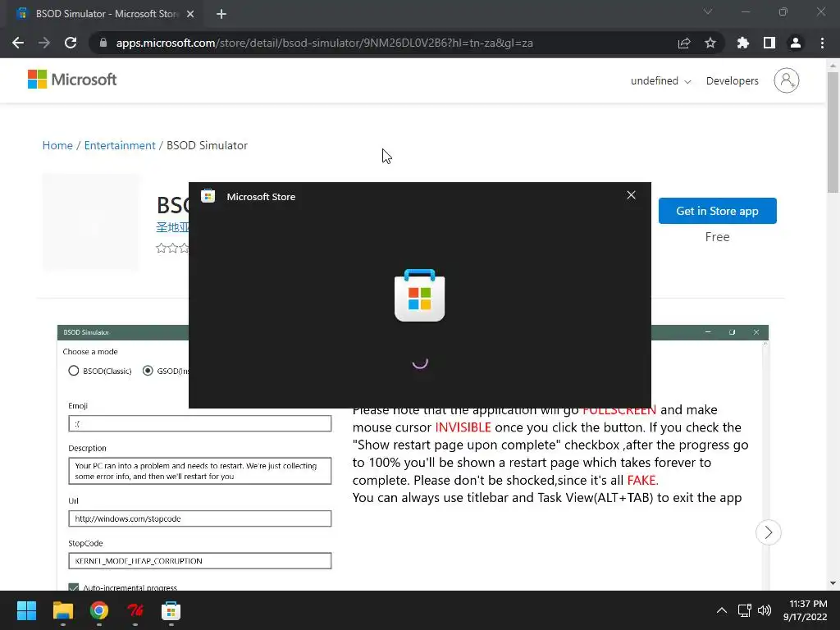
Task: Open Microsoft Store from taskbar
Action: (x=171, y=610)
